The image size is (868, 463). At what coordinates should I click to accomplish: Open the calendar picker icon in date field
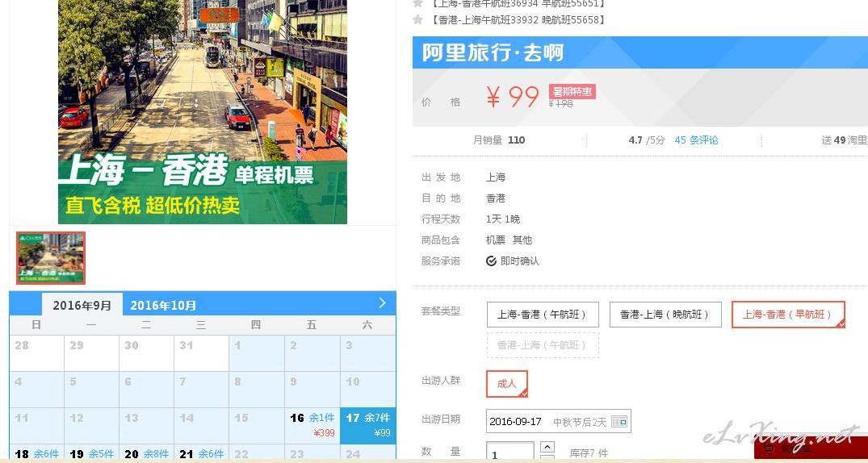pos(619,422)
